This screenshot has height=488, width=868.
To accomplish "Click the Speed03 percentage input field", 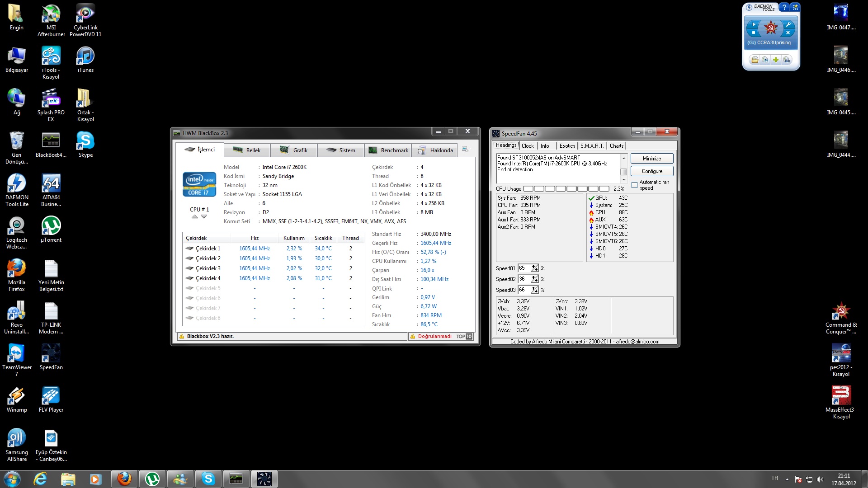I will point(524,290).
